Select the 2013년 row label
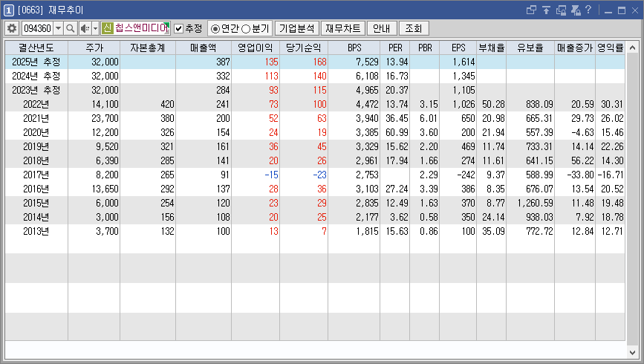This screenshot has width=644, height=364. click(x=36, y=231)
